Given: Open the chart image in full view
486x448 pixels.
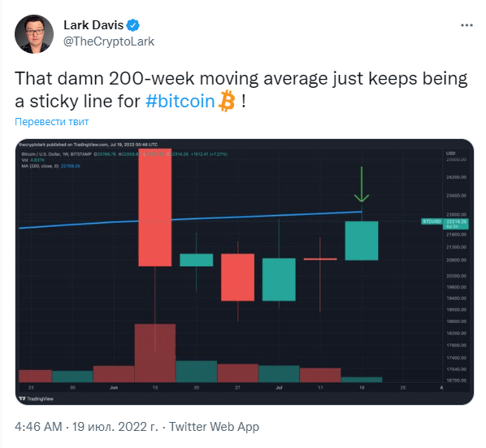Looking at the screenshot, I should click(x=245, y=272).
